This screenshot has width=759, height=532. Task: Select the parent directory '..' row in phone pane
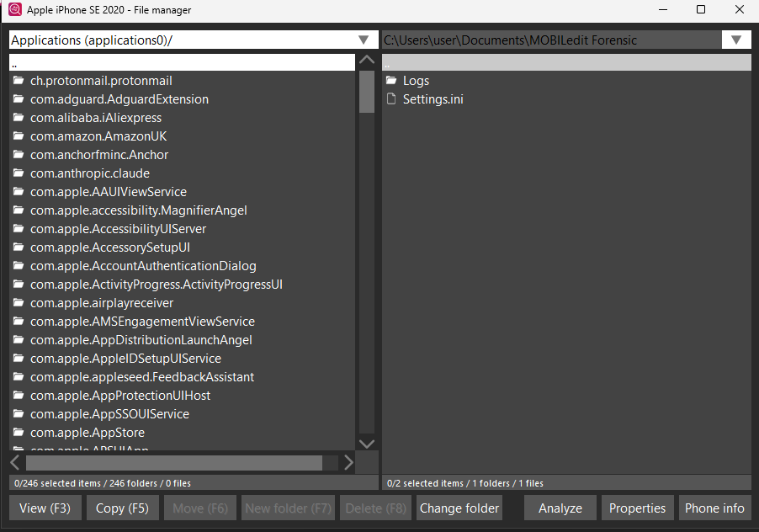click(x=182, y=63)
